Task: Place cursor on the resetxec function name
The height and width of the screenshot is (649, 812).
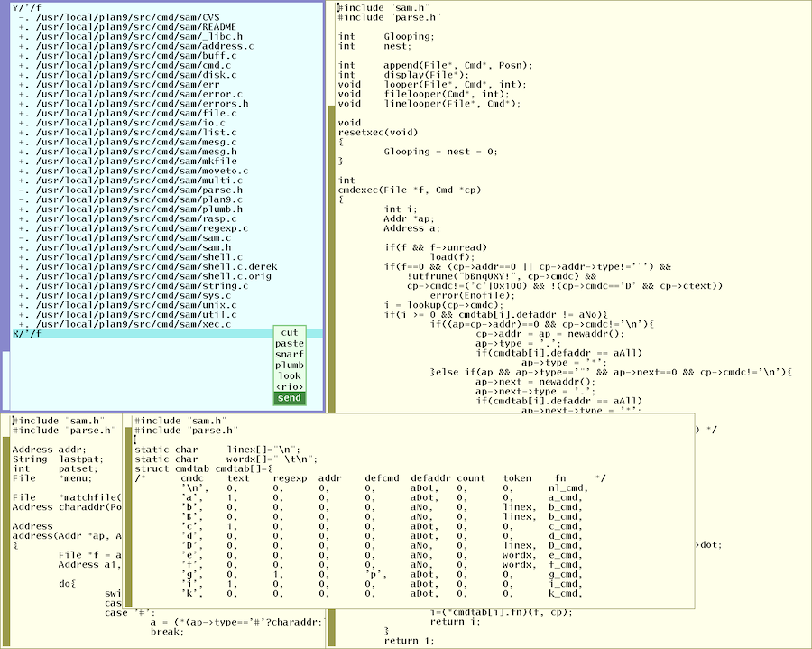Action: pyautogui.click(x=360, y=133)
